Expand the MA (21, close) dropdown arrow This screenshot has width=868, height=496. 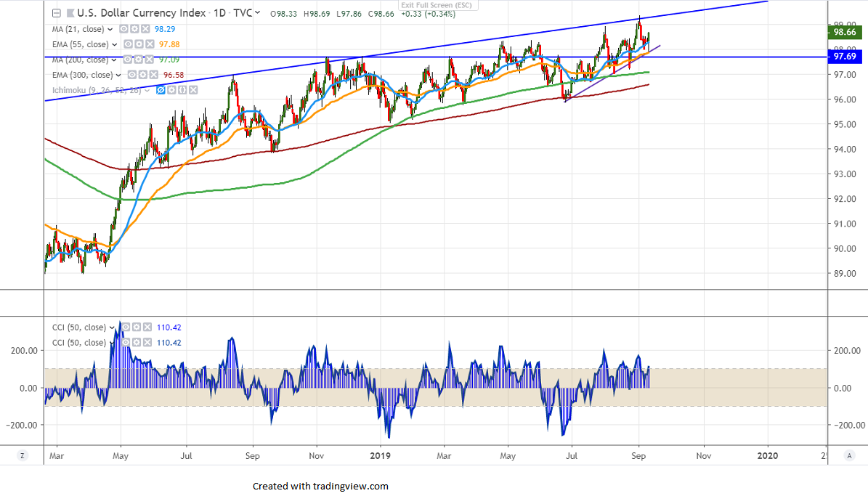[110, 30]
